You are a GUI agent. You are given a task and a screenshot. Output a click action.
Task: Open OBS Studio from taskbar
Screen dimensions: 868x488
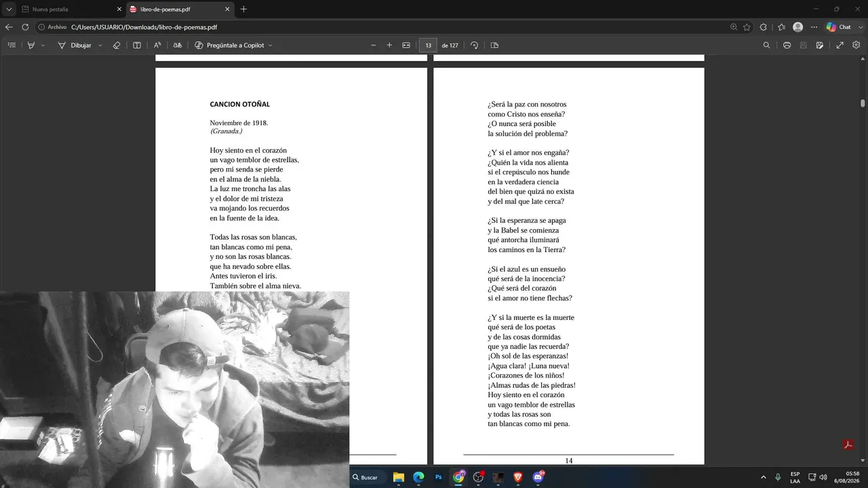tap(479, 477)
